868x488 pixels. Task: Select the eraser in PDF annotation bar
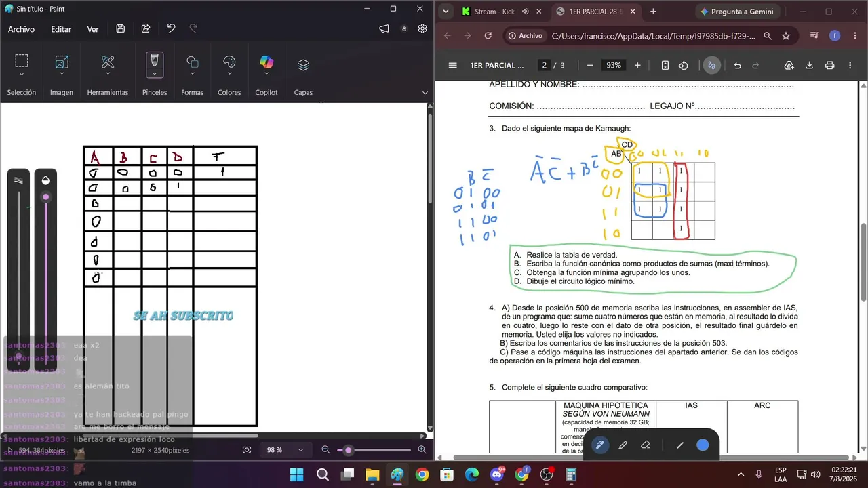(646, 445)
